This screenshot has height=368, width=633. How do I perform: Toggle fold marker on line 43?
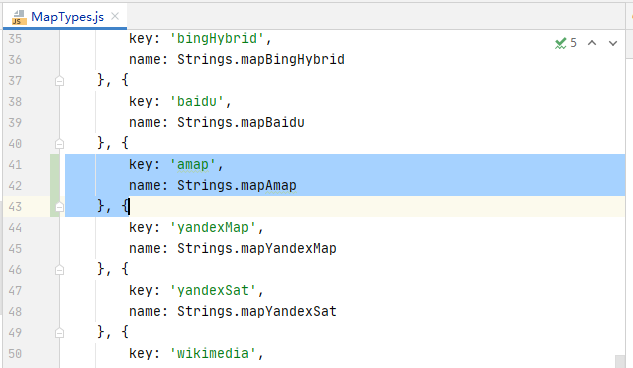59,207
